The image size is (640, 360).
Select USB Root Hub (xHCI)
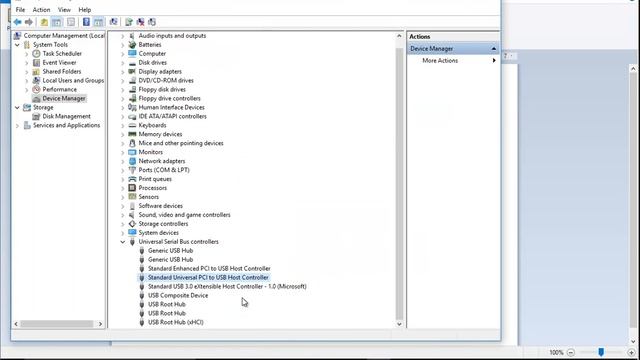coord(176,322)
